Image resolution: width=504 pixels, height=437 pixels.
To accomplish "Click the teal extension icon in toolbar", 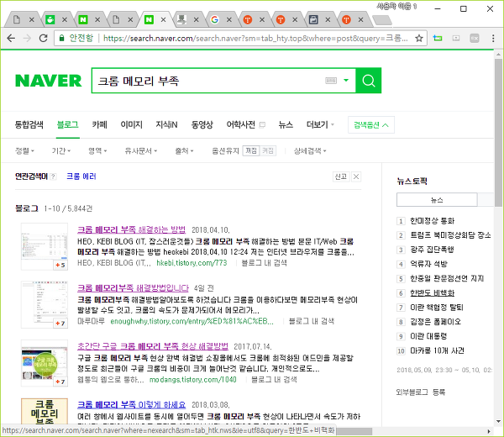I will point(437,39).
